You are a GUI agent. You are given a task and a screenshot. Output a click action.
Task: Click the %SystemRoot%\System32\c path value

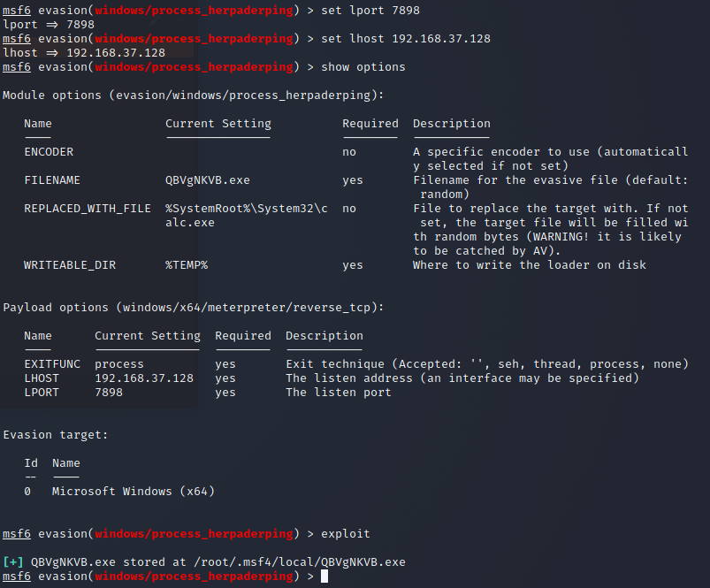247,208
